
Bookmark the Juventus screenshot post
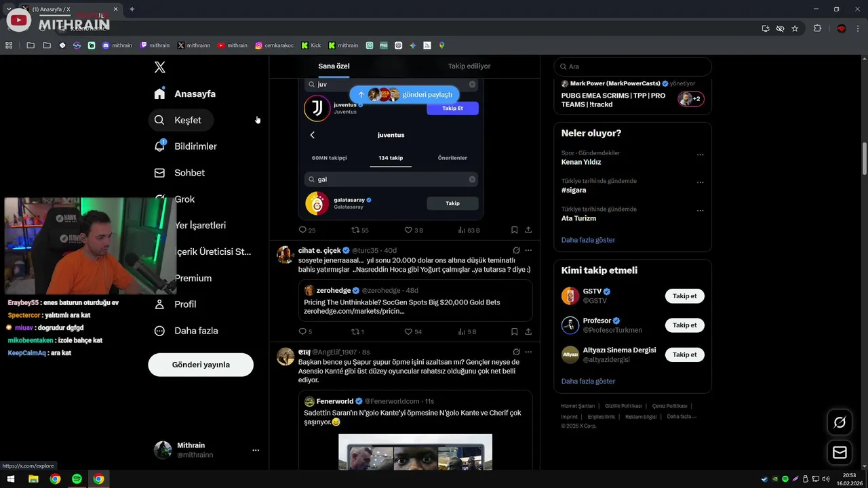pyautogui.click(x=514, y=230)
